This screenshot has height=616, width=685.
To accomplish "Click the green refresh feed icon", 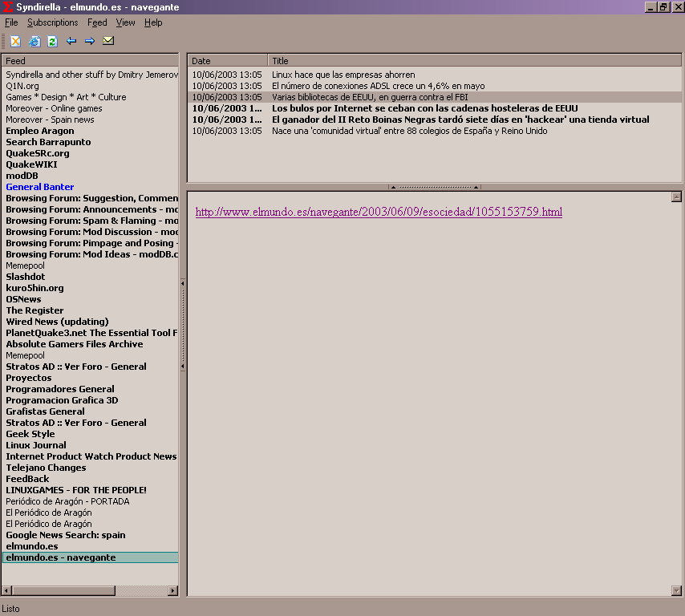I will pos(52,41).
